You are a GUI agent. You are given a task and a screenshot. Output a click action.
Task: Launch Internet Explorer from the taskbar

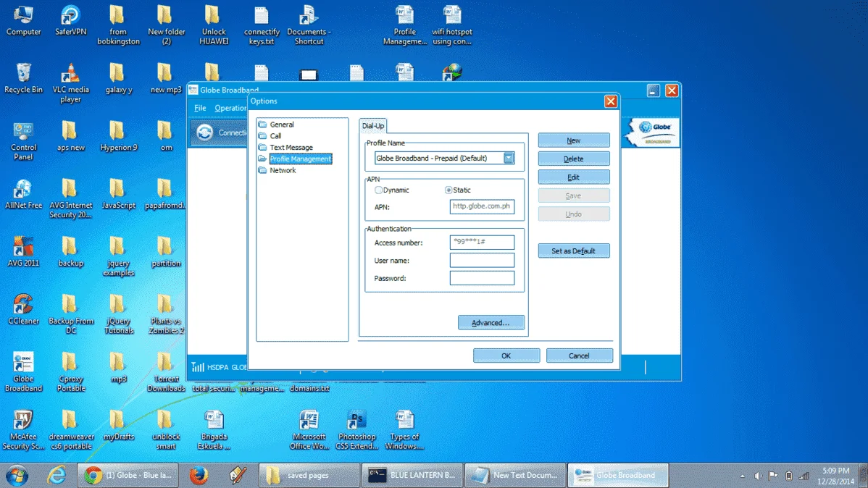[57, 475]
